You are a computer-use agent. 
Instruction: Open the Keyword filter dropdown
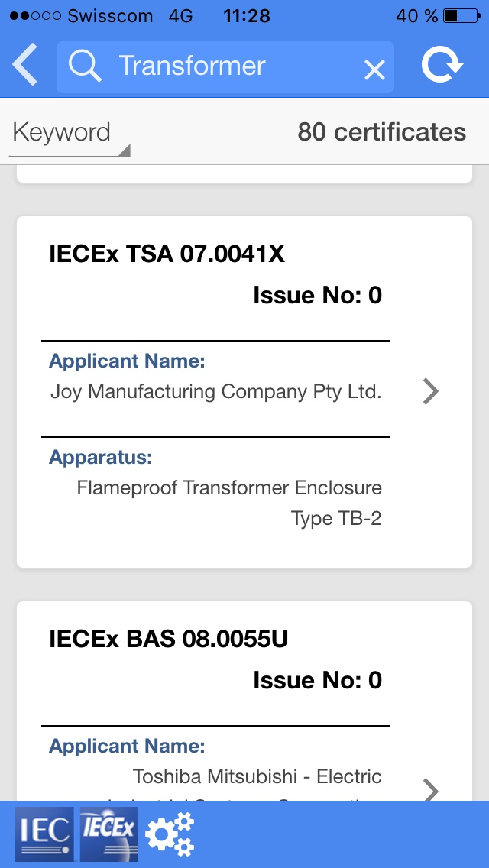[70, 133]
